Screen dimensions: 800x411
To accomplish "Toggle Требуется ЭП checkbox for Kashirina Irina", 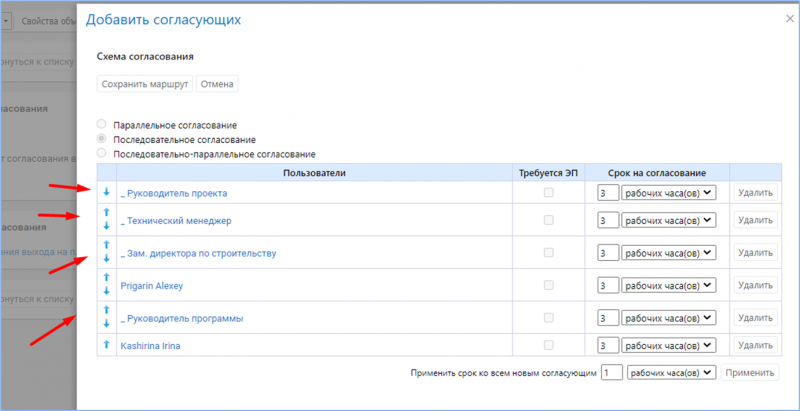I will [548, 345].
